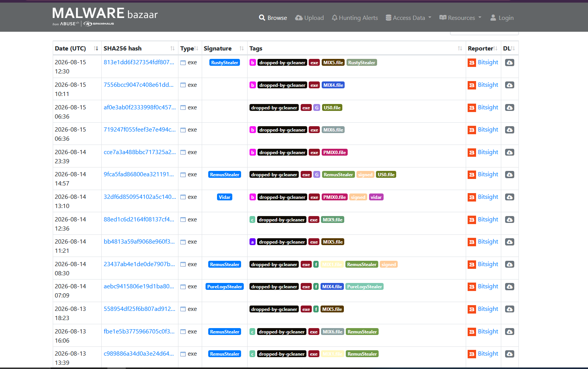
Task: Click the signed tag in 9fca5fad row
Action: (x=365, y=175)
